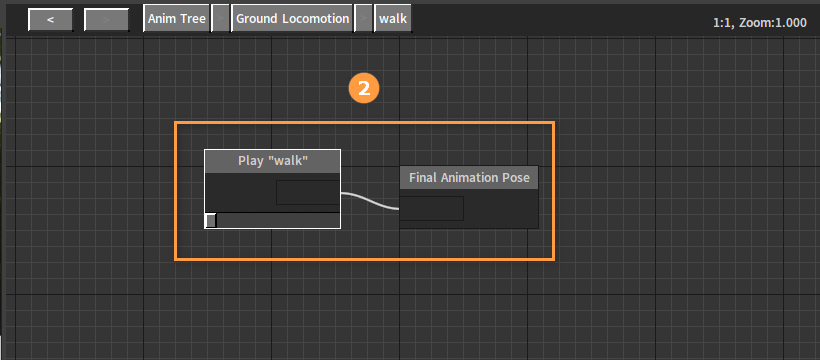This screenshot has width=820, height=360.
Task: Click the zoom readout 1:1, Zoom:1.000
Action: (759, 23)
